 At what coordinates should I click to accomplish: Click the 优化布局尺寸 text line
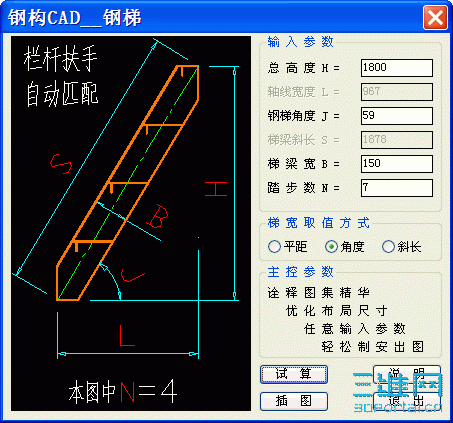coord(336,311)
